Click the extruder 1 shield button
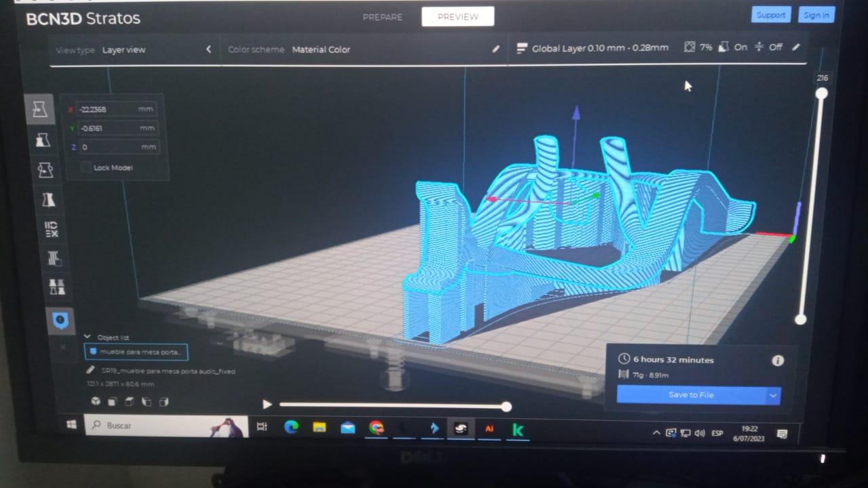The image size is (868, 488). (60, 320)
